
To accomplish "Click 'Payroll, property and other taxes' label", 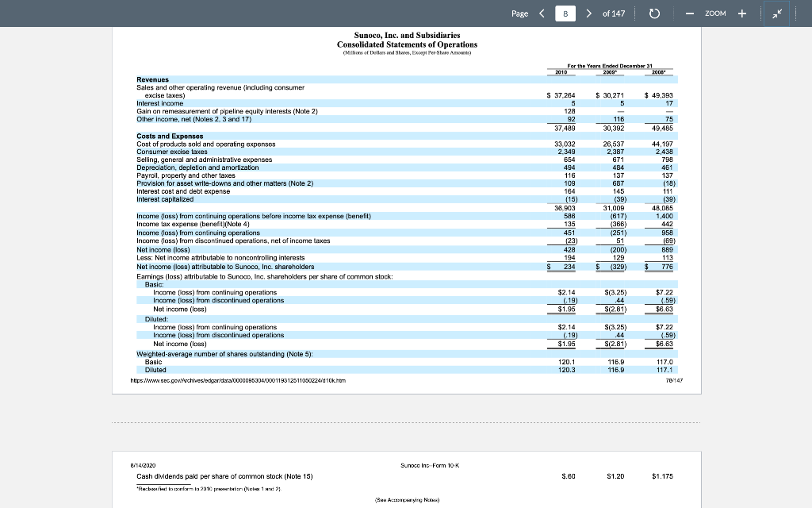I will point(186,175).
